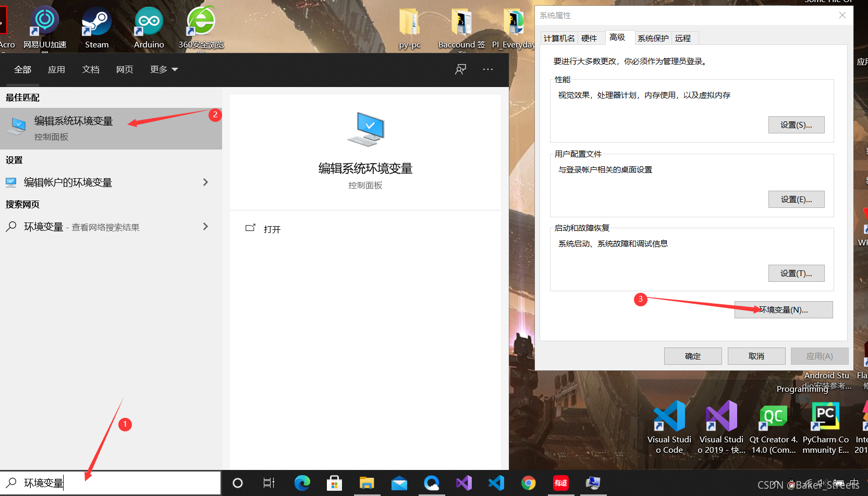Expand arrow for 编辑帐户的环境变量
This screenshot has width=868, height=496.
[x=205, y=182]
